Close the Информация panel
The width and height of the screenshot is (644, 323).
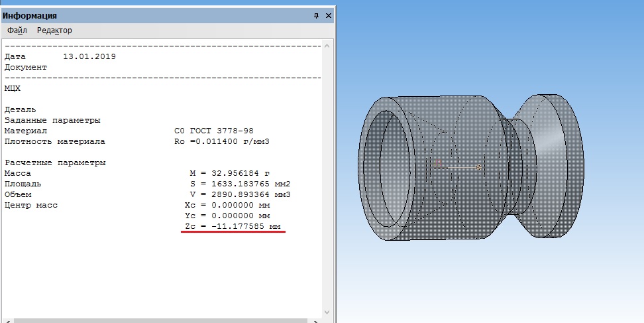pos(327,15)
